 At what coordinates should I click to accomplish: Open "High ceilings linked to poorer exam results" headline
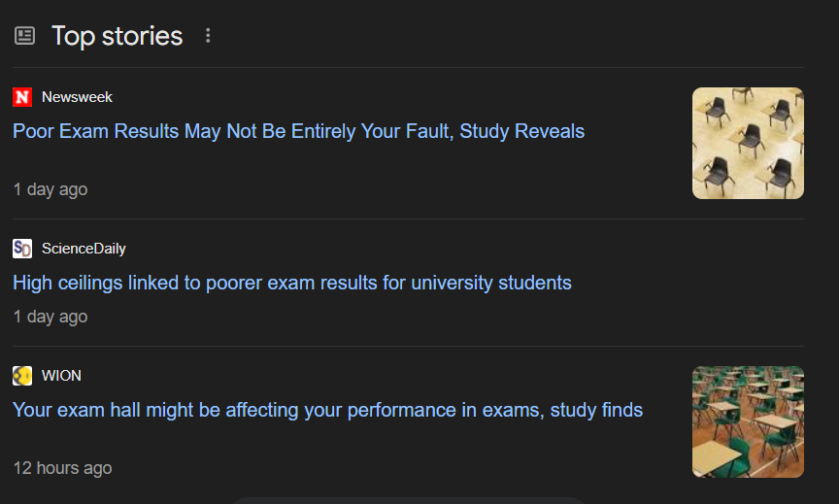coord(291,283)
